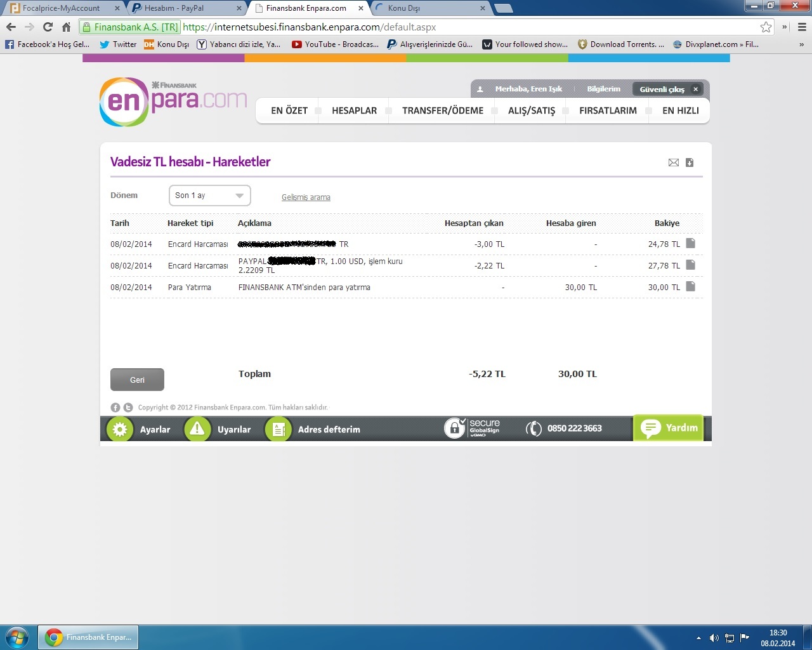
Task: Click the user profile icon beside Merhaba
Action: pos(480,90)
